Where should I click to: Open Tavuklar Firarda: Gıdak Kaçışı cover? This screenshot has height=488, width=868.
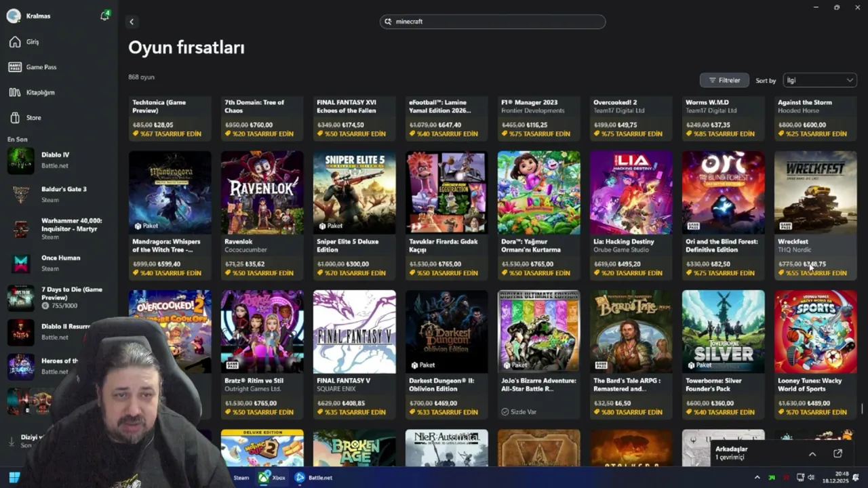point(446,192)
